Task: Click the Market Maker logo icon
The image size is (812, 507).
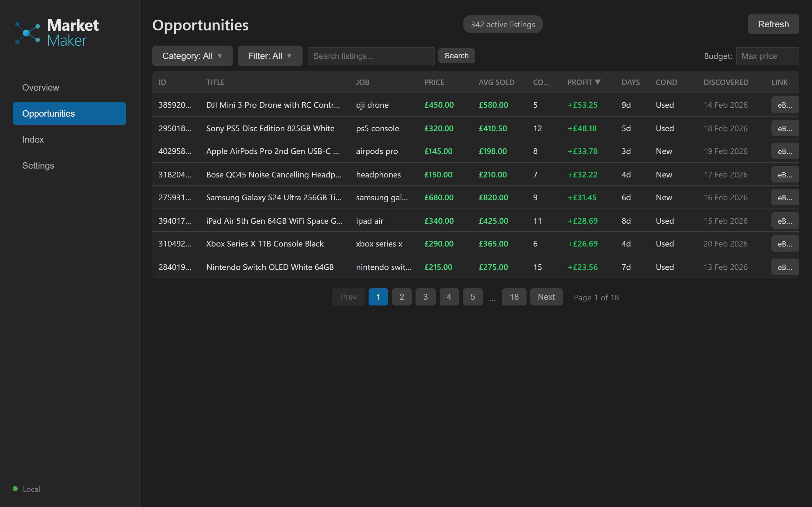Action: [27, 33]
